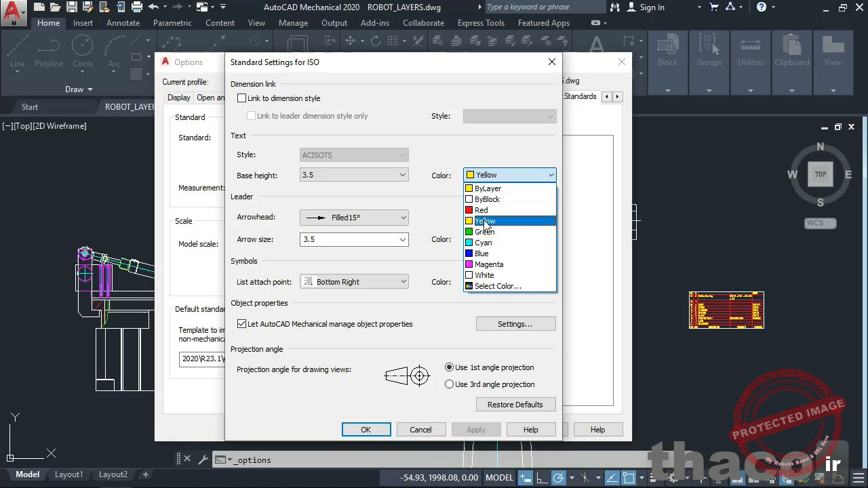Open the Base height dropdown
The height and width of the screenshot is (488, 868).
point(403,175)
